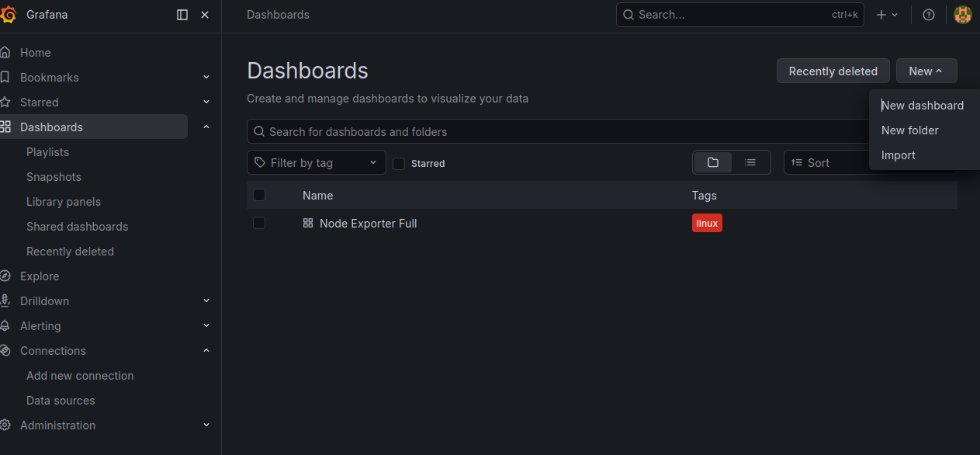Viewport: 980px width, 455px height.
Task: Close the navigation menu with the X icon
Action: 205,15
